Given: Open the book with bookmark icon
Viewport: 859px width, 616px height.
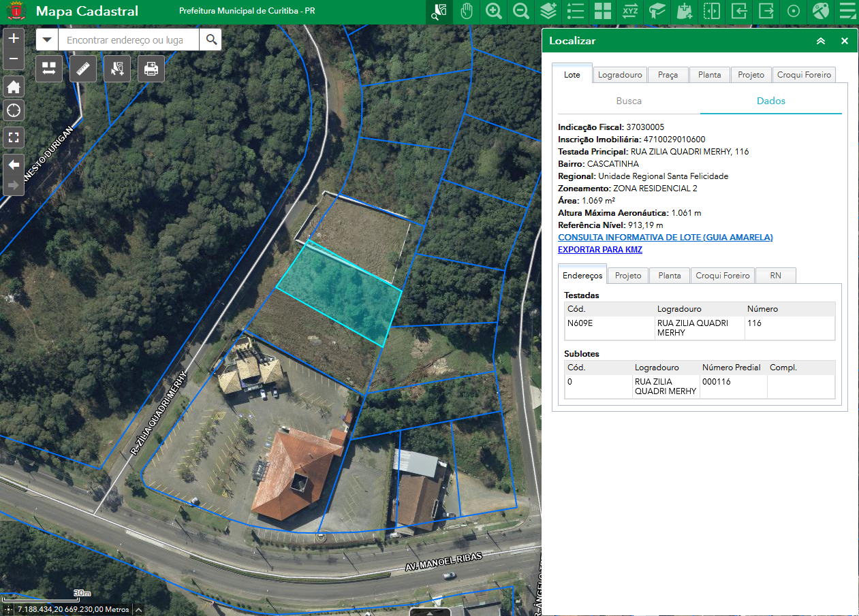Looking at the screenshot, I should coord(657,12).
